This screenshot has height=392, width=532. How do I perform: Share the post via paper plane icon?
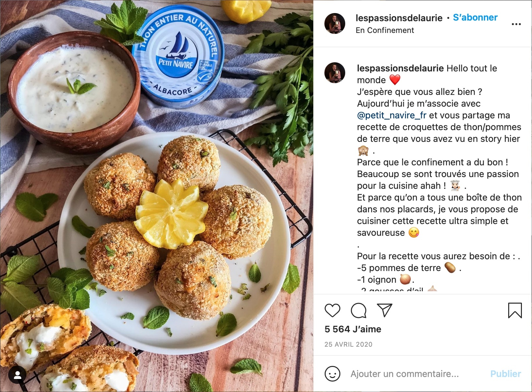[x=384, y=310]
